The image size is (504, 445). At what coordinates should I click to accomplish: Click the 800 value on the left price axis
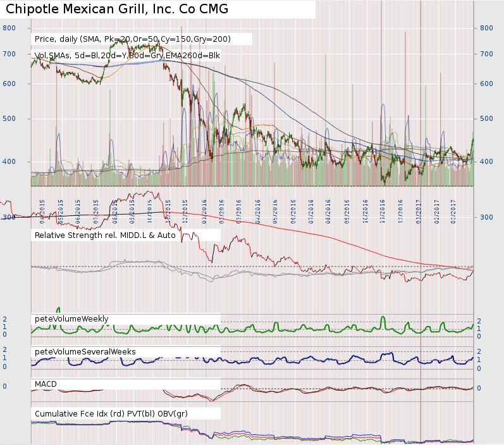pos(9,28)
